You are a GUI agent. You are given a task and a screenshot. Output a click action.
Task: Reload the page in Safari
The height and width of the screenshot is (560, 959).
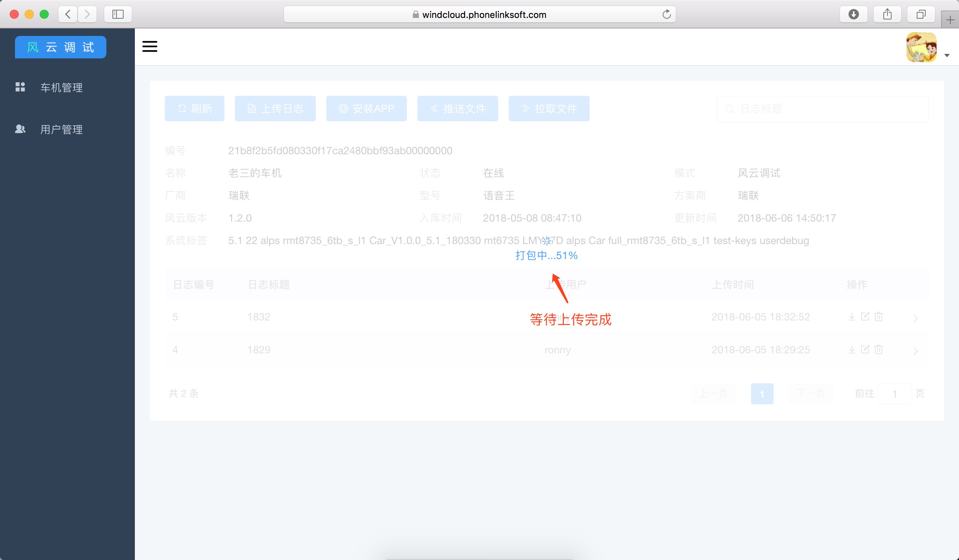(666, 15)
